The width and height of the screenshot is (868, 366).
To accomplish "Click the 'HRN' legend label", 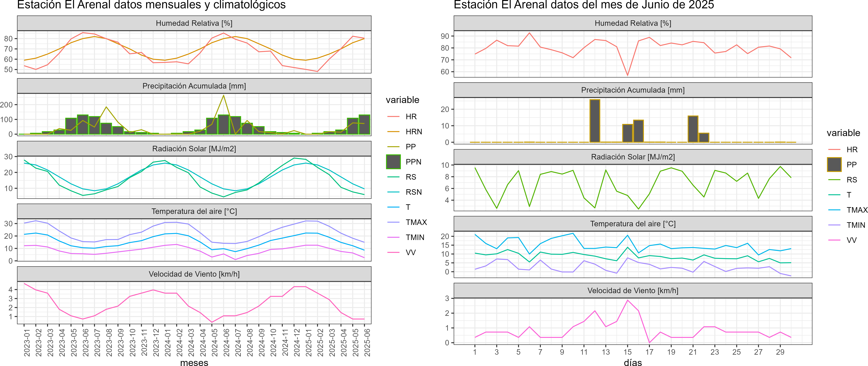I will point(414,131).
